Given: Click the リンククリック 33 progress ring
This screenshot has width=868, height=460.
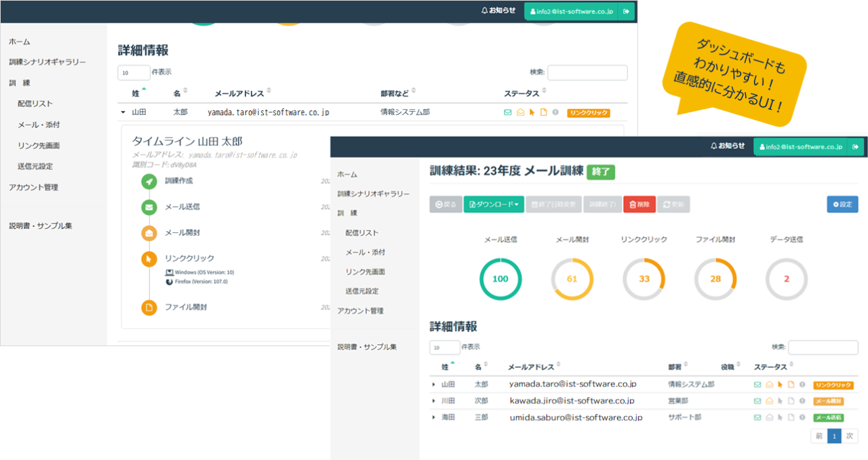Looking at the screenshot, I should pos(644,279).
